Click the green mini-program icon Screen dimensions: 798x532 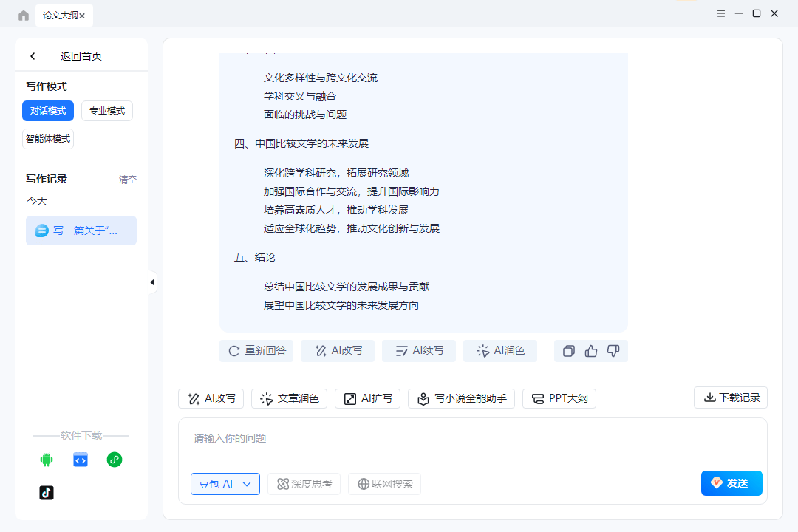point(114,460)
